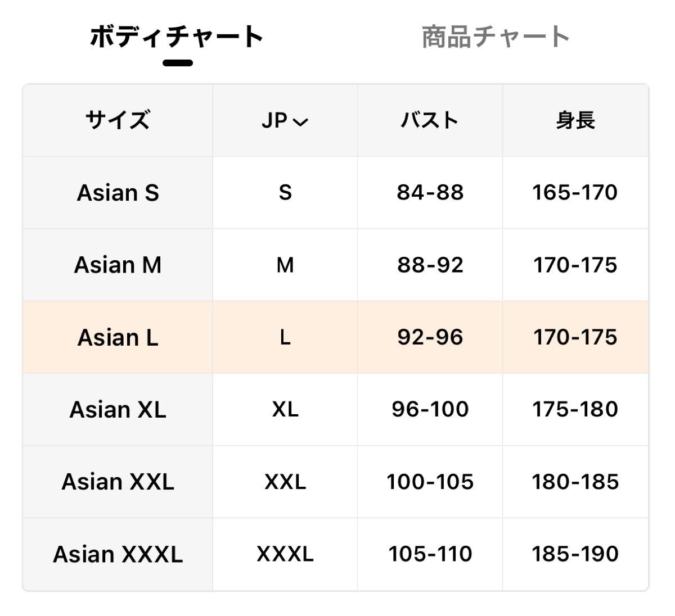Click the 180-185 height cell
The image size is (675, 616).
[x=575, y=482]
